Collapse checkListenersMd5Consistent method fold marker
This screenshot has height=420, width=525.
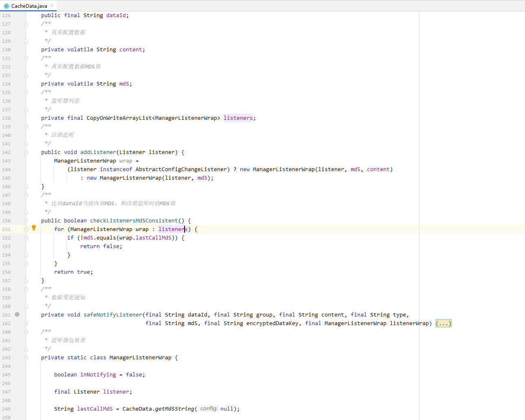pos(26,221)
